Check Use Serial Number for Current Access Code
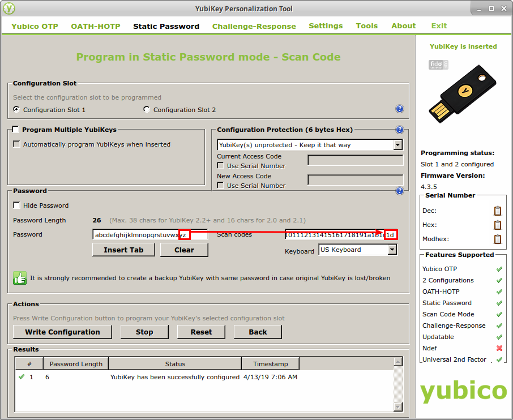Viewport: 513px width, 420px height. click(x=221, y=166)
